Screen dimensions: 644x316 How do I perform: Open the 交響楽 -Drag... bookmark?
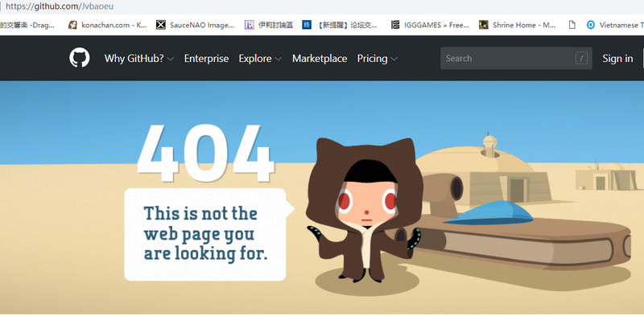pyautogui.click(x=27, y=25)
